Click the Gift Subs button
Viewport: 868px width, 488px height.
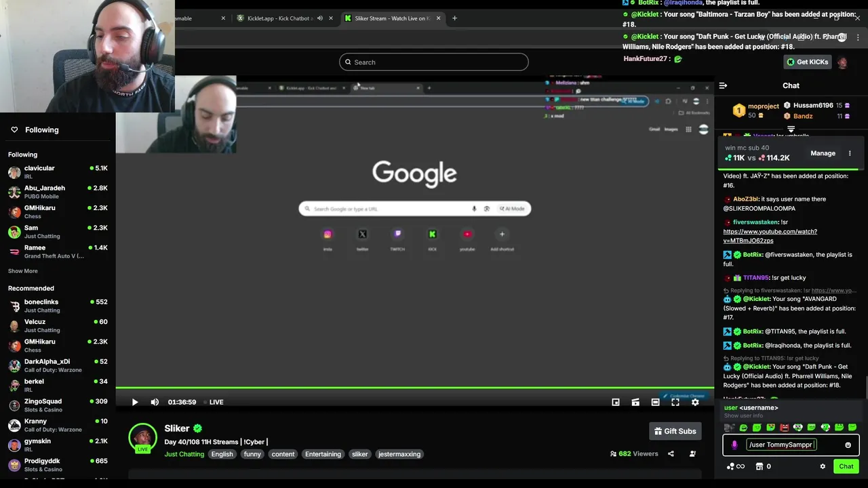[675, 431]
